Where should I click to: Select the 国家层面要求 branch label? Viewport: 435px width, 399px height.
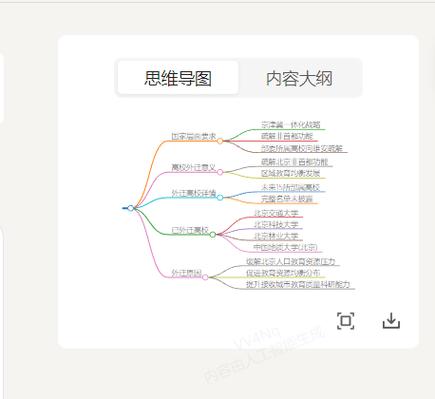click(x=194, y=136)
